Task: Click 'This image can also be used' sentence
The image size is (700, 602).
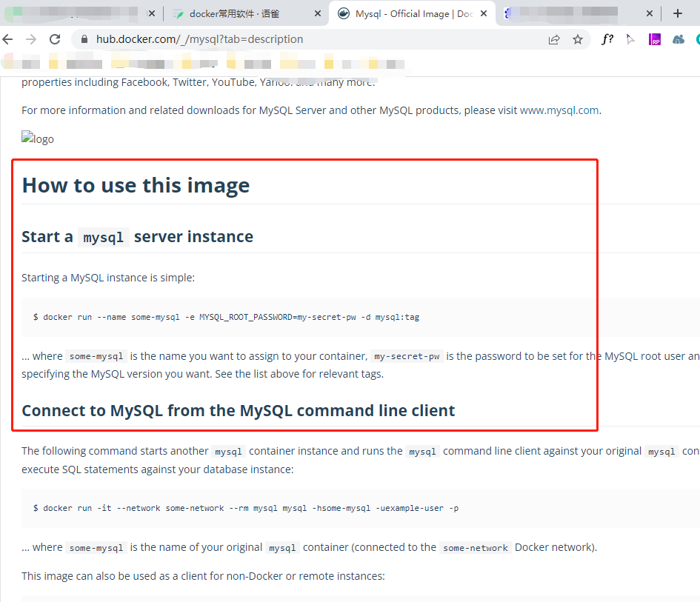Action: pos(203,576)
